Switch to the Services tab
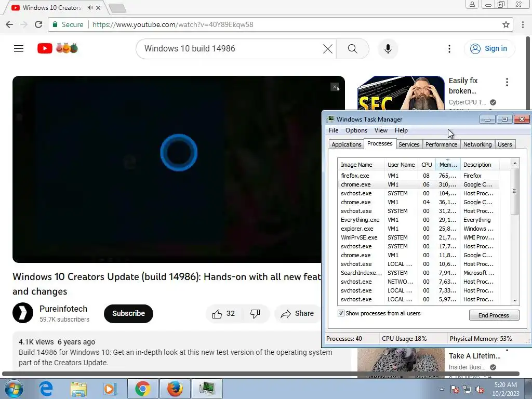Viewport: 532px width, 399px height. pyautogui.click(x=409, y=144)
